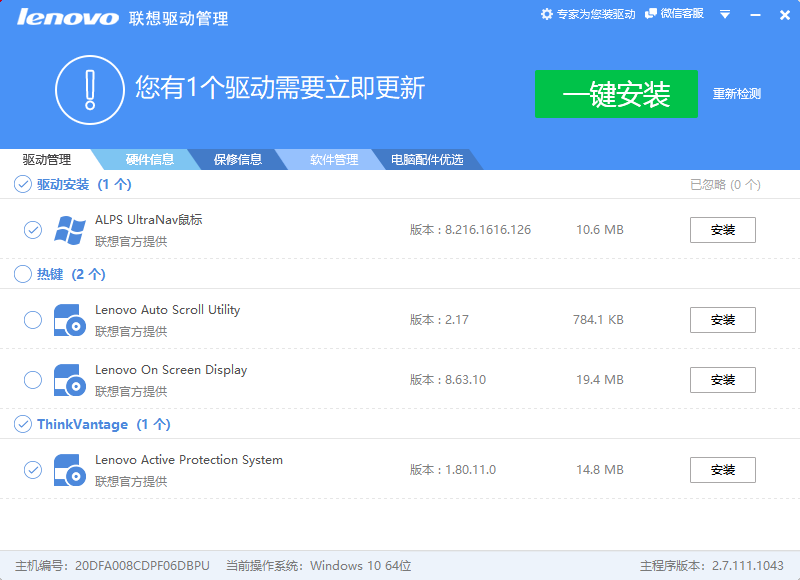
Task: Click the disc icon for Lenovo On Screen Display
Action: [x=70, y=380]
